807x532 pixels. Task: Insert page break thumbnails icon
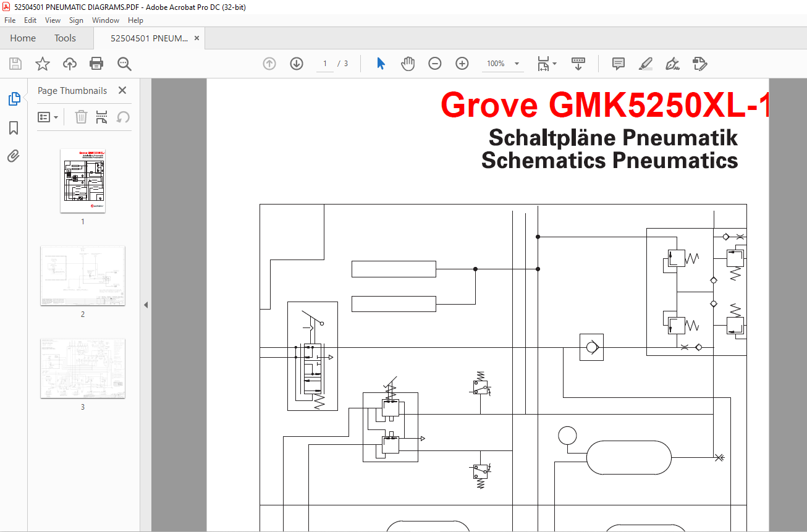(x=102, y=117)
